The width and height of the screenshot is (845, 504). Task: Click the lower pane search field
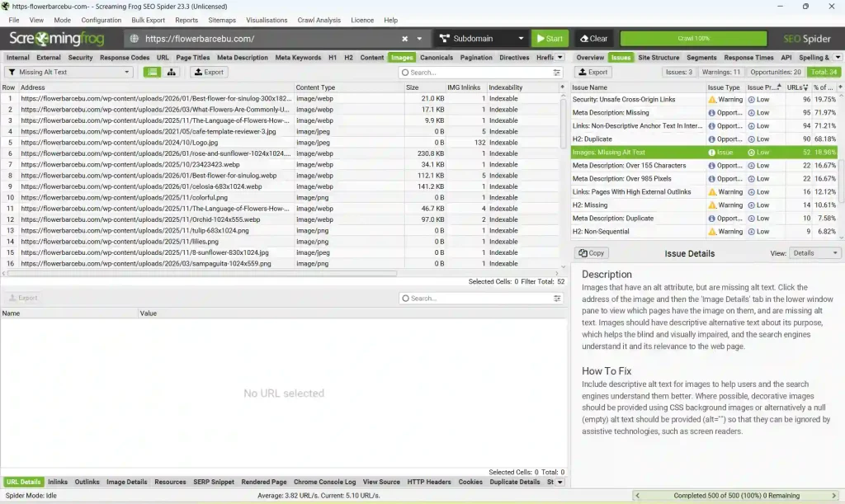click(x=481, y=299)
